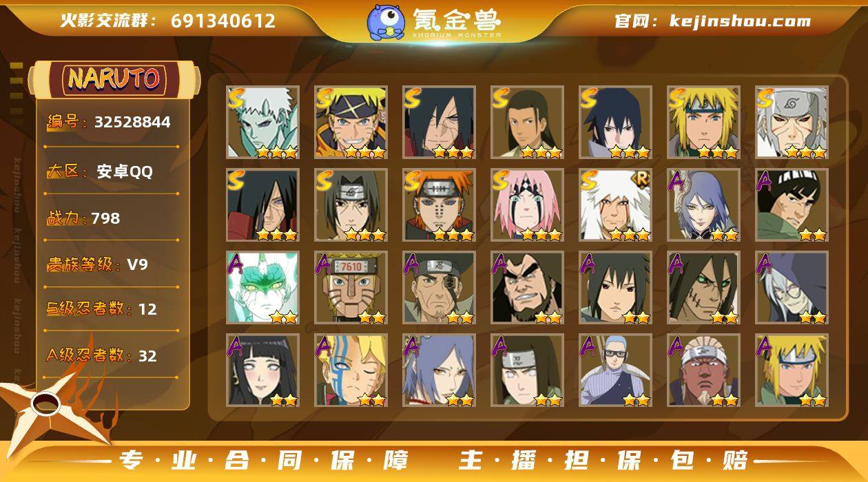
Task: Select the dark-skinned Raikage A-rank portrait
Action: point(704,370)
